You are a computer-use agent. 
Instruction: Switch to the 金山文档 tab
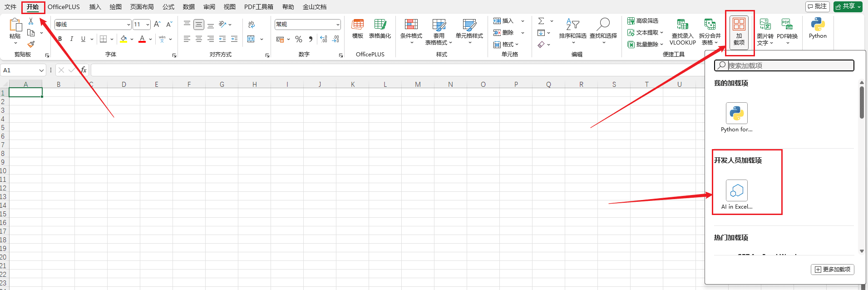(x=315, y=7)
